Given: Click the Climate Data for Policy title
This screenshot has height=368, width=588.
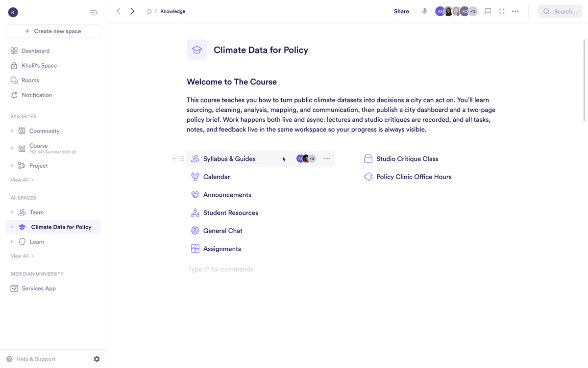Looking at the screenshot, I should click(261, 50).
